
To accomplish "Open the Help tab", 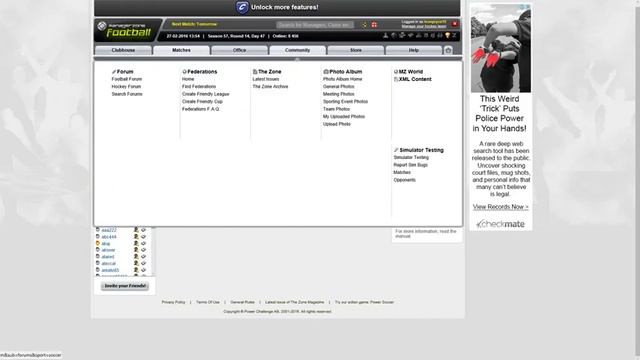I will 413,50.
